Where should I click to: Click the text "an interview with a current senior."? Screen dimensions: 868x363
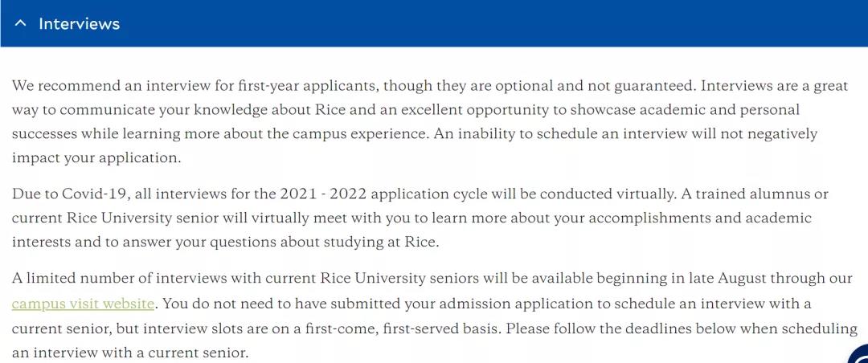click(130, 353)
